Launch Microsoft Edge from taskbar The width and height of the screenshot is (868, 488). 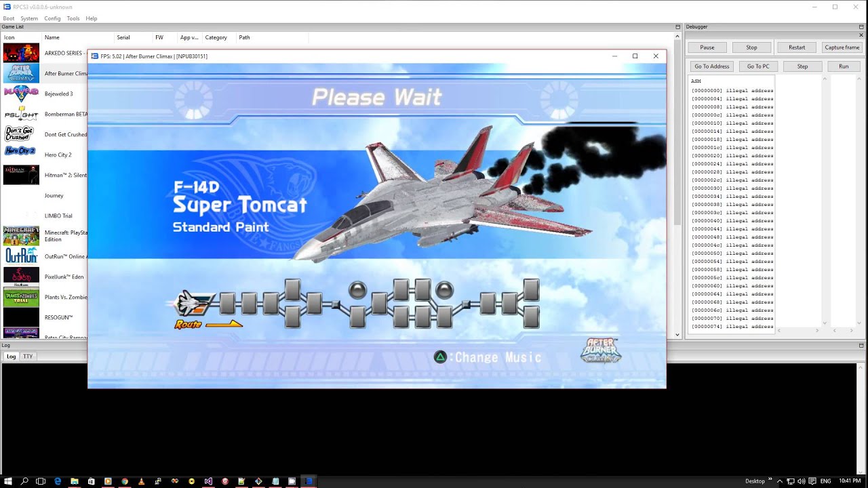coord(58,481)
